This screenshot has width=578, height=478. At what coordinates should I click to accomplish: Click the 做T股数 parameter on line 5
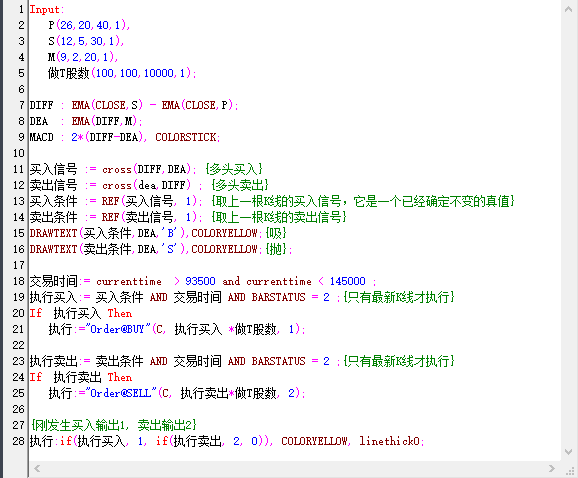pos(69,73)
